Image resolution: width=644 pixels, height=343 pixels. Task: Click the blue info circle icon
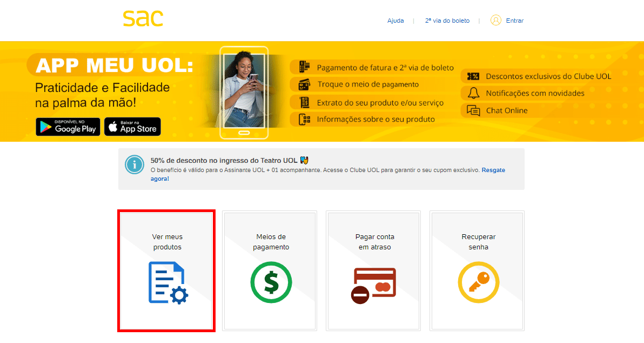(x=135, y=164)
